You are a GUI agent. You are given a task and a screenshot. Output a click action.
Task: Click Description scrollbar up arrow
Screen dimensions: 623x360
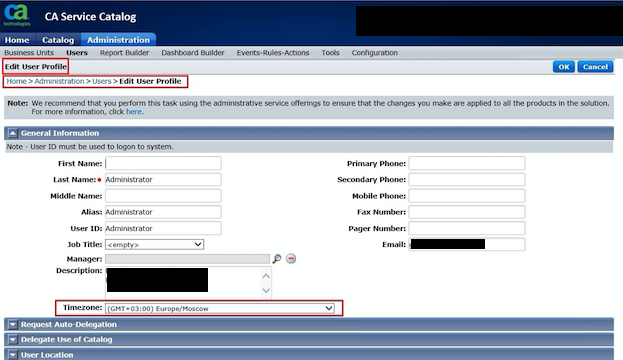[x=266, y=276]
